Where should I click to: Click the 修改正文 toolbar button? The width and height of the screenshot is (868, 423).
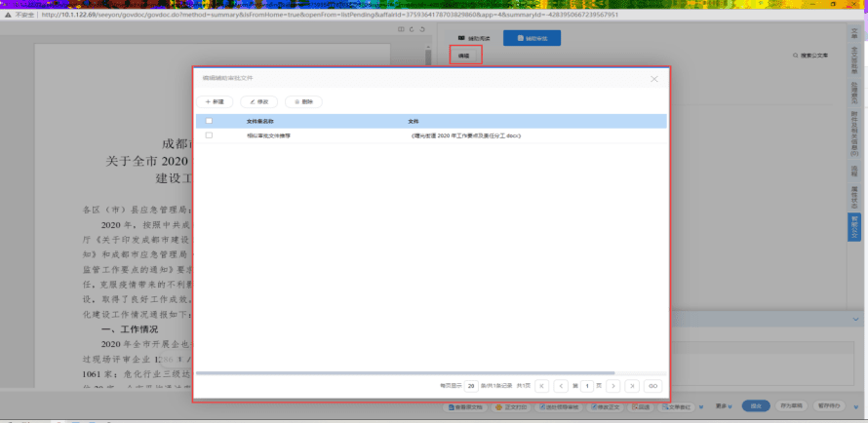607,406
